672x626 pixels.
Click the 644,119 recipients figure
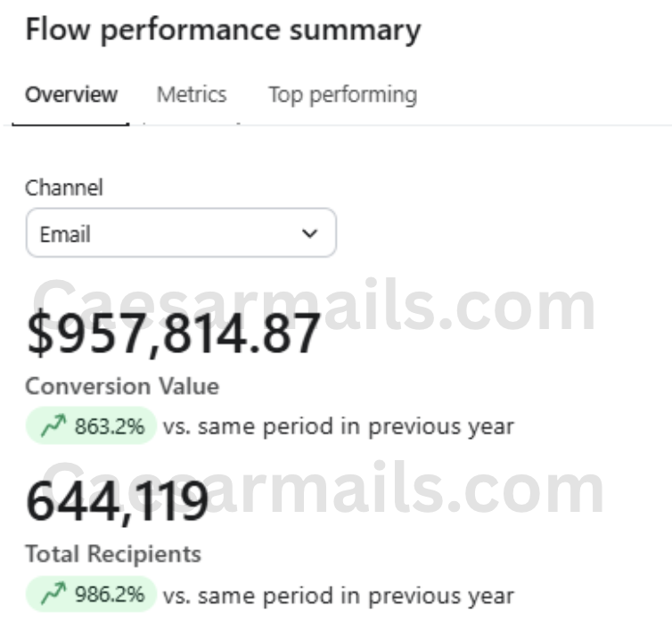pyautogui.click(x=117, y=501)
